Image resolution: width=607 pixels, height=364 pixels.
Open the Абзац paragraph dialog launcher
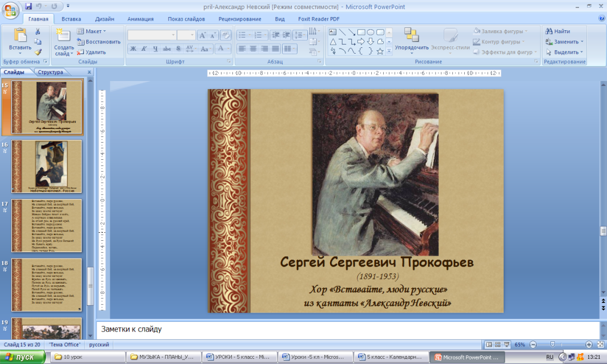(x=319, y=62)
